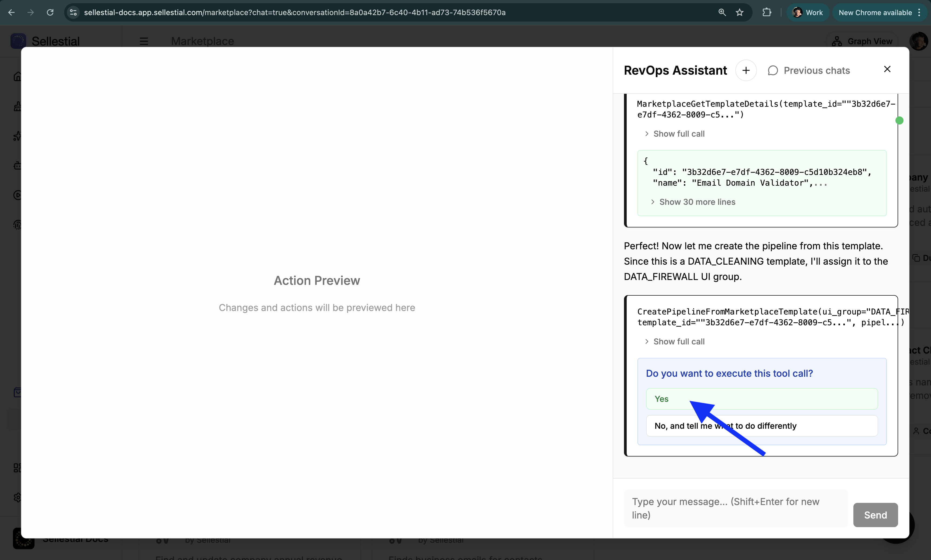Go back with browser back arrow
Viewport: 931px width, 560px height.
coord(11,12)
